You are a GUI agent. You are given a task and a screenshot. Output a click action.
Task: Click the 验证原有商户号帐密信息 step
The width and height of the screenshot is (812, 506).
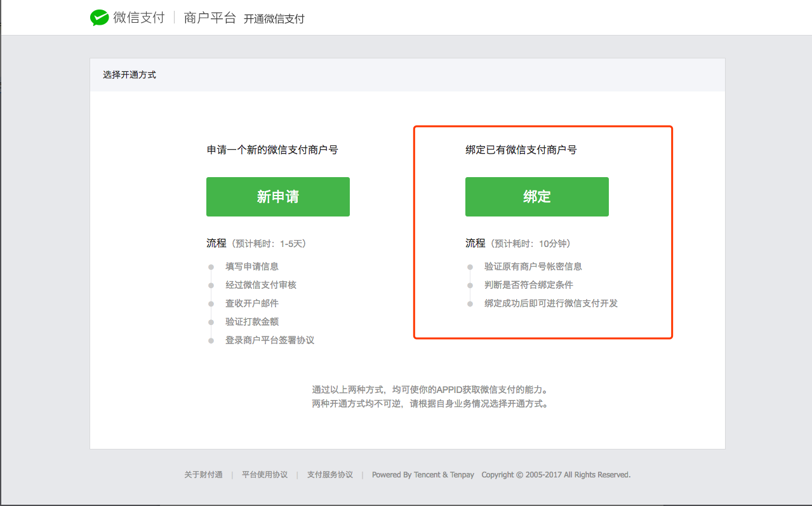(x=533, y=267)
